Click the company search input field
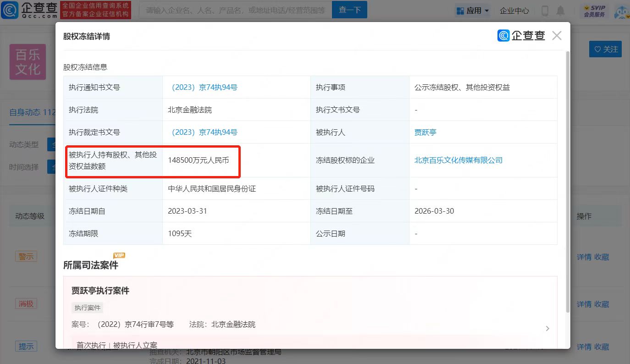 [x=235, y=10]
